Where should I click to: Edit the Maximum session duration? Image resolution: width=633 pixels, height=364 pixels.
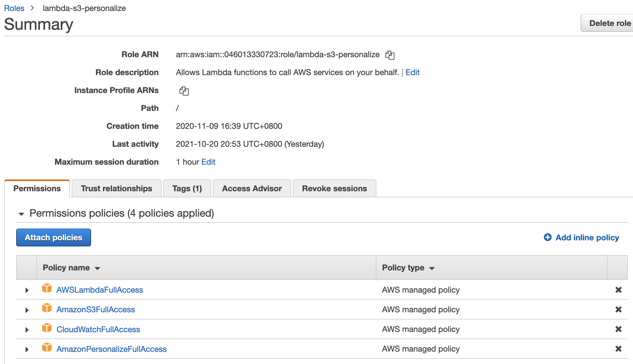pyautogui.click(x=208, y=162)
